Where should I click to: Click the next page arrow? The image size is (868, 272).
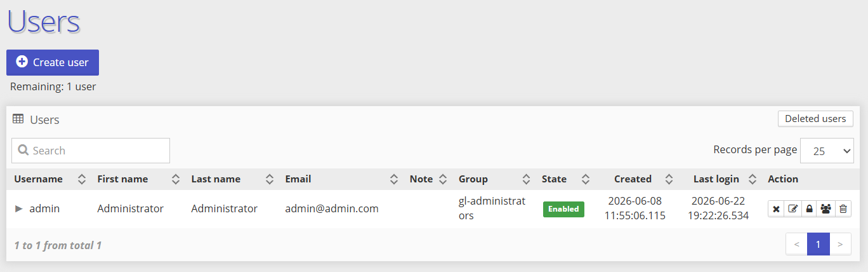841,244
